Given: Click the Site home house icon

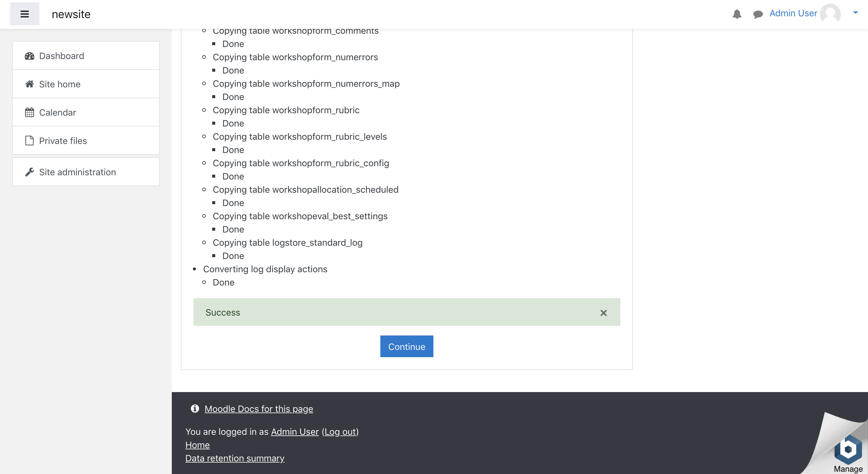Looking at the screenshot, I should pos(30,84).
